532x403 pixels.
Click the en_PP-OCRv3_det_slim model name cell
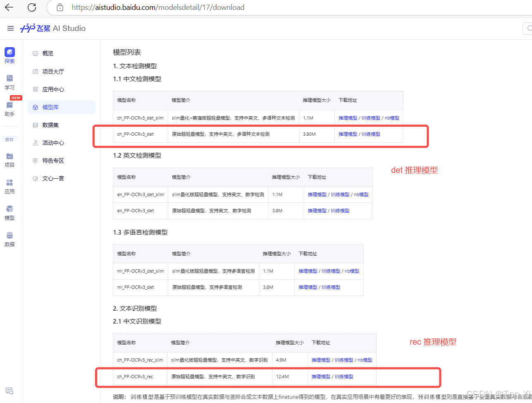click(x=141, y=194)
